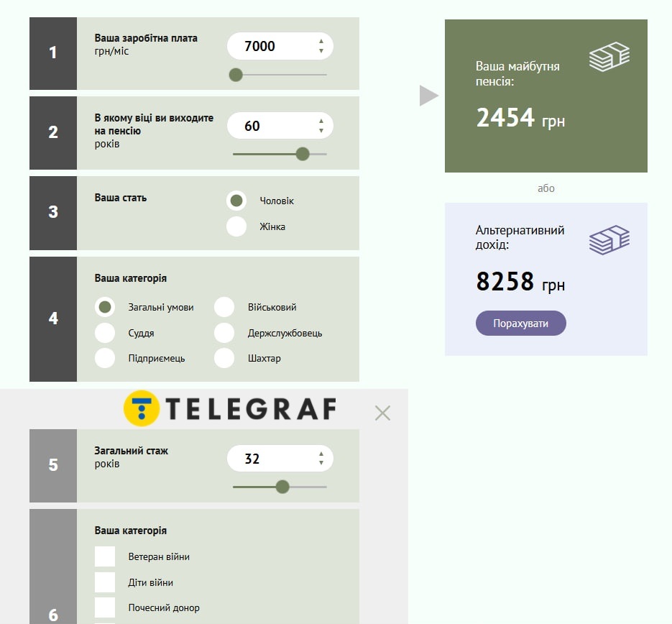Select the Шахтар category radio button
The height and width of the screenshot is (624, 672).
pos(224,358)
